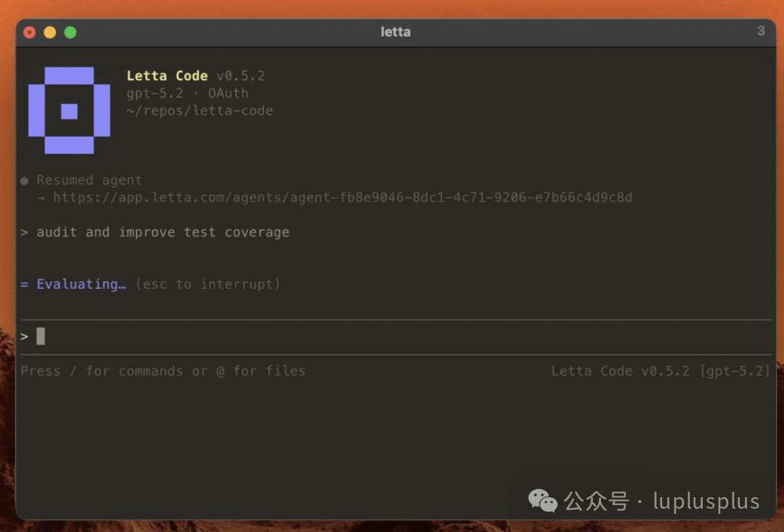This screenshot has width=784, height=532.
Task: Select the resumed agent status dot
Action: coord(23,179)
